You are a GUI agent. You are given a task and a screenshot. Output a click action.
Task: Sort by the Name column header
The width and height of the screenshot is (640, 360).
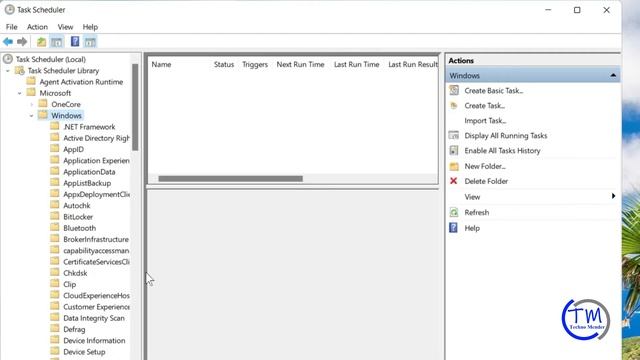[161, 64]
